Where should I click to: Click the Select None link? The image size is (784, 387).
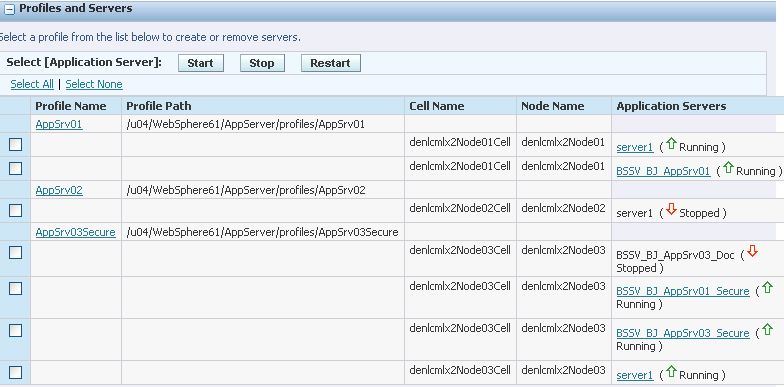tap(94, 84)
